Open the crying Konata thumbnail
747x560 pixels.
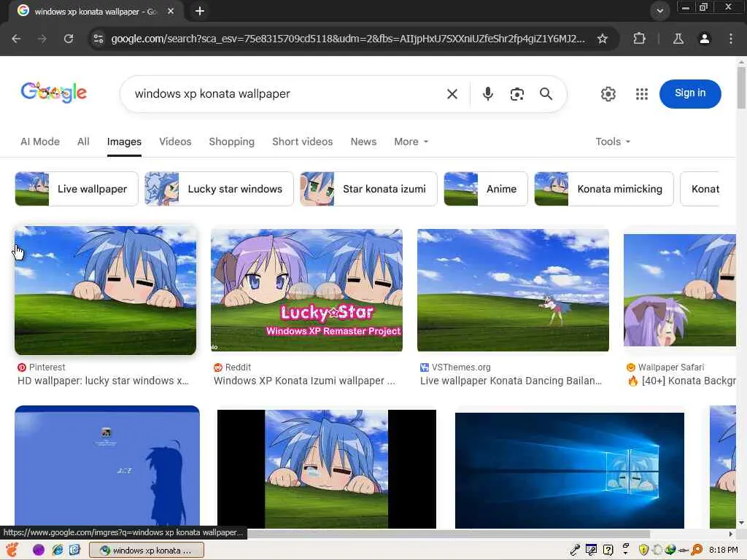(326, 469)
